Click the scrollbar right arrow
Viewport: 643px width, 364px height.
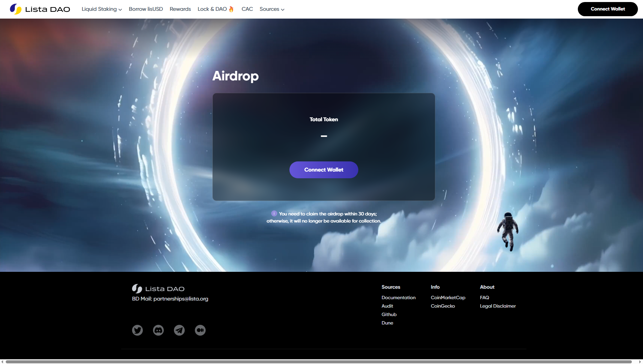pos(640,362)
